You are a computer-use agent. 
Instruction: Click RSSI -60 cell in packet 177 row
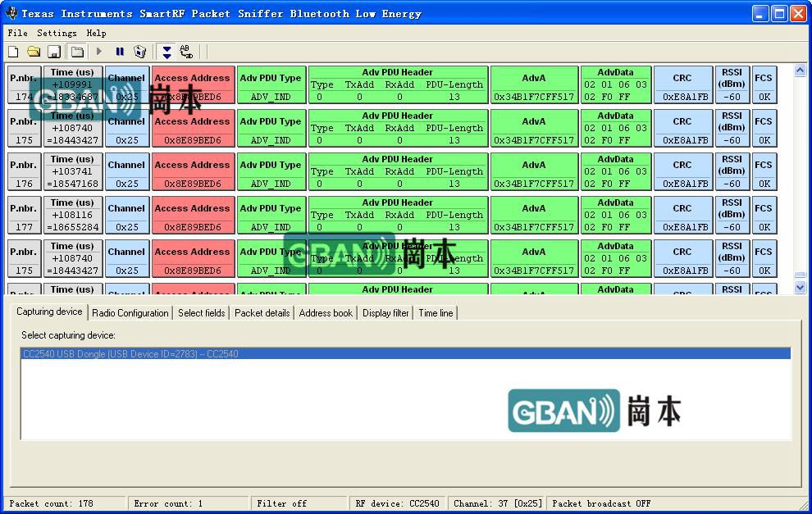click(x=732, y=216)
